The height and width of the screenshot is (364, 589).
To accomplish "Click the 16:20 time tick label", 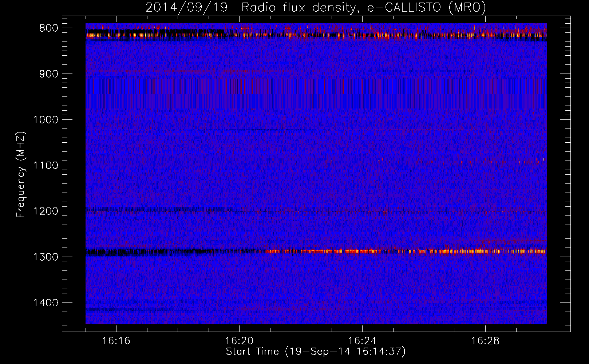I will (x=239, y=341).
